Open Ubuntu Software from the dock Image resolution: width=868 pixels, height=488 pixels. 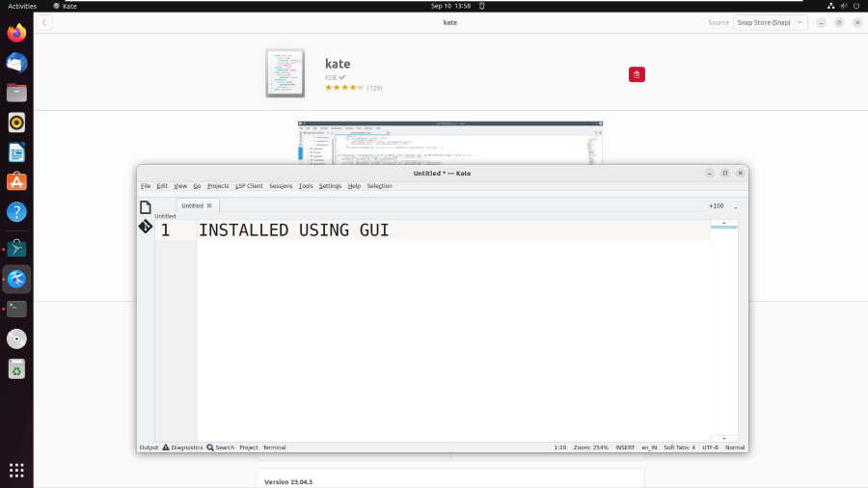tap(16, 182)
